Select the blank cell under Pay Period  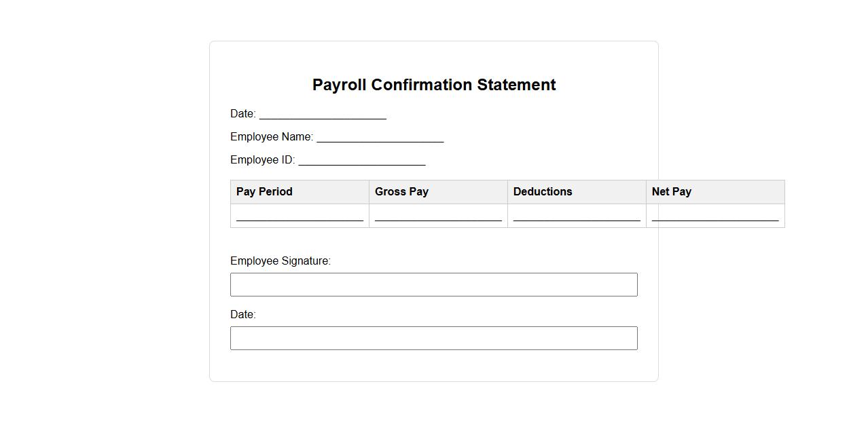(300, 216)
